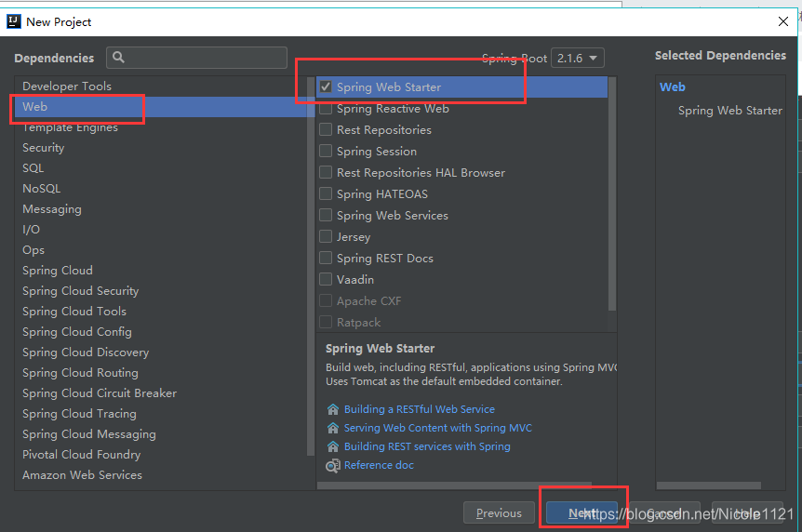Choose Spring Cloud Circuit Breaker category
Image resolution: width=802 pixels, height=532 pixels.
click(x=161, y=393)
